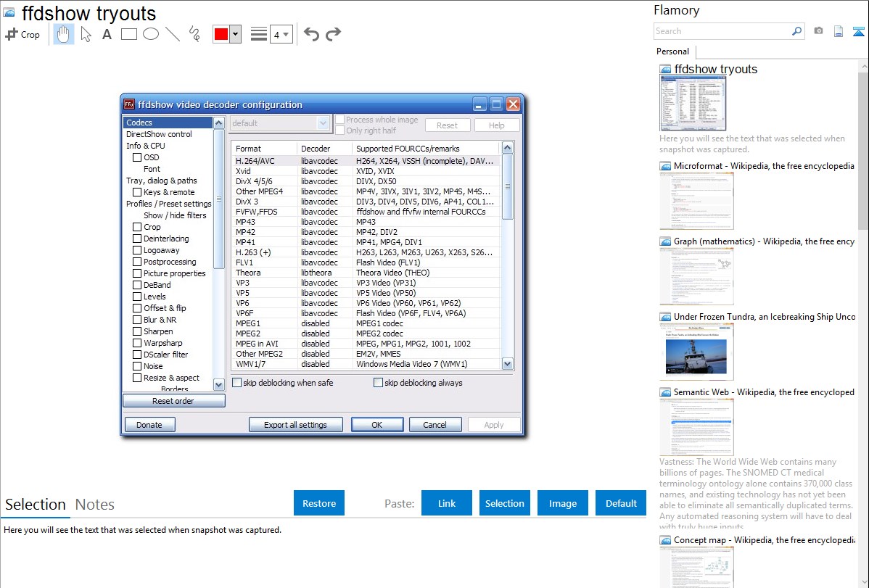The height and width of the screenshot is (588, 869).
Task: Click Export all settings
Action: pyautogui.click(x=295, y=425)
